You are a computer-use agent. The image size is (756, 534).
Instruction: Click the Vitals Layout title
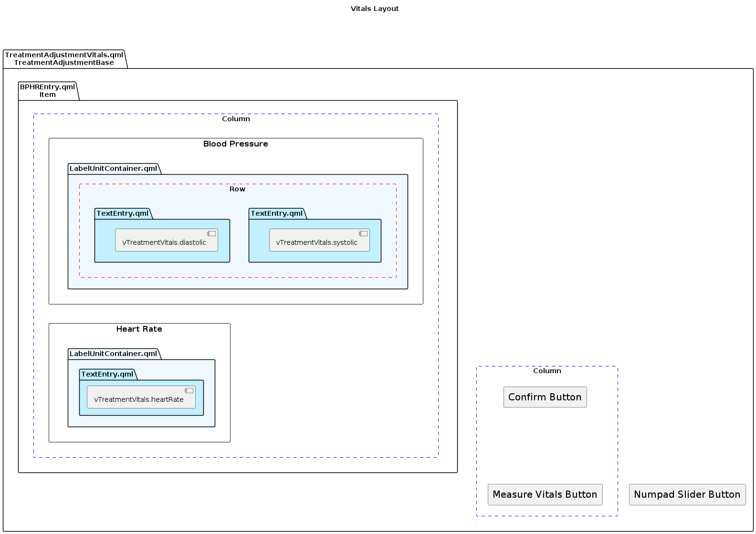click(374, 9)
